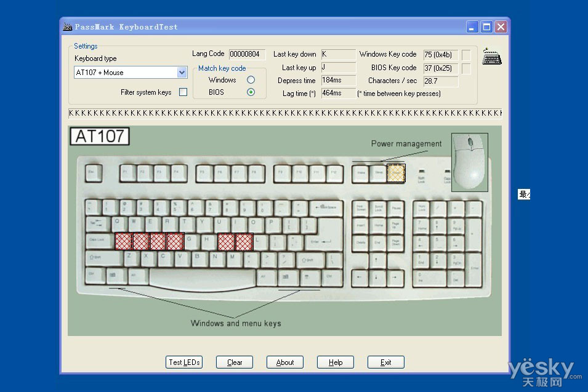This screenshot has height=392, width=588.
Task: Click the numpad 0 Ins key
Action: click(x=430, y=278)
